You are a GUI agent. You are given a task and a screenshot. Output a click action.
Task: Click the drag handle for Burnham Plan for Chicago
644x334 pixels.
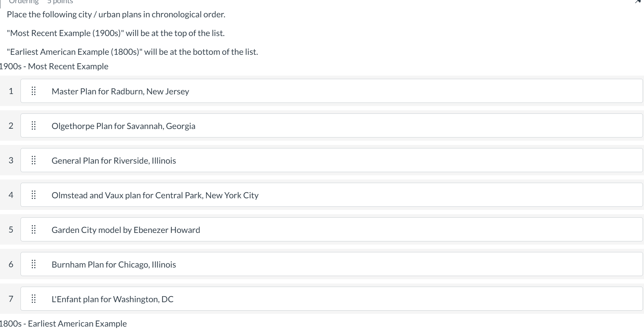pyautogui.click(x=34, y=264)
